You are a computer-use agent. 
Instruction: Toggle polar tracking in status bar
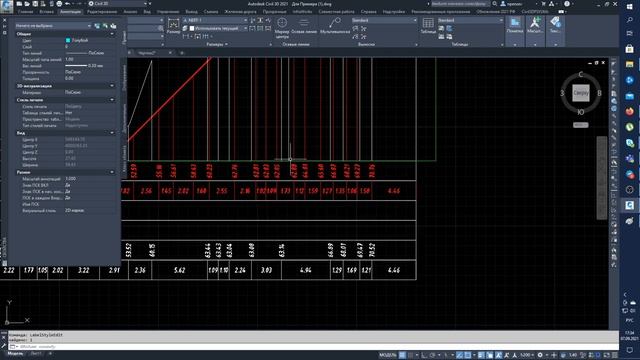coord(433,355)
